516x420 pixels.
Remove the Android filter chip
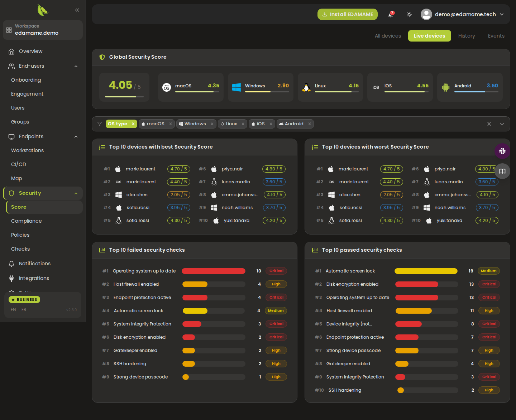click(x=310, y=124)
